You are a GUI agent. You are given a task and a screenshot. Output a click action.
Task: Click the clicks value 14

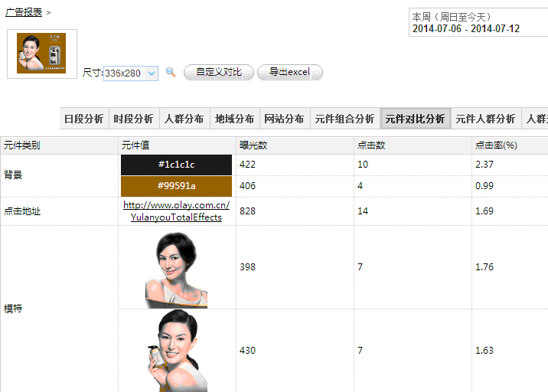pos(363,211)
